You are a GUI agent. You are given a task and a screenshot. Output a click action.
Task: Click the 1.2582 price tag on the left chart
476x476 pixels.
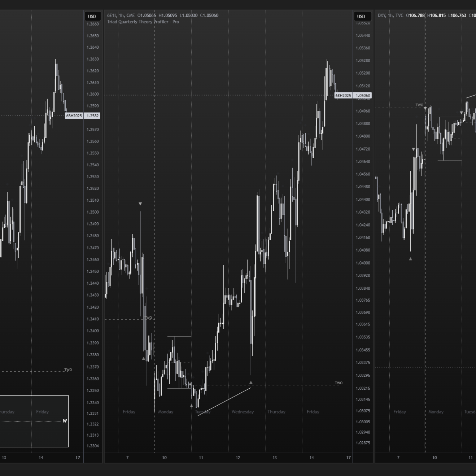pyautogui.click(x=92, y=116)
